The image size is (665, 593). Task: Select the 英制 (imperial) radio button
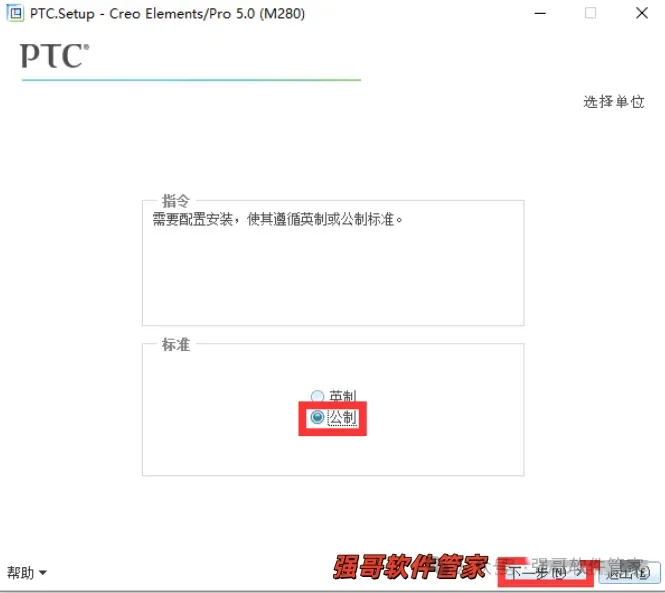pos(317,396)
